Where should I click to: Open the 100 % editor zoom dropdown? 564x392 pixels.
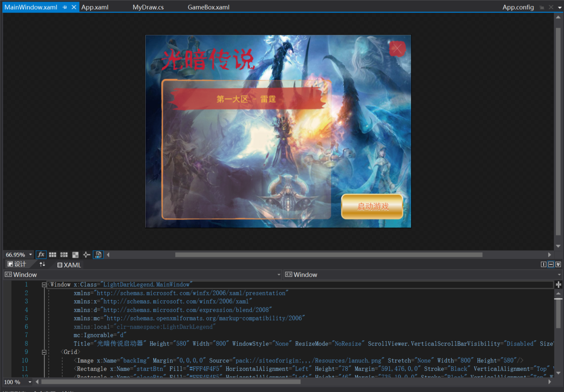(x=30, y=382)
